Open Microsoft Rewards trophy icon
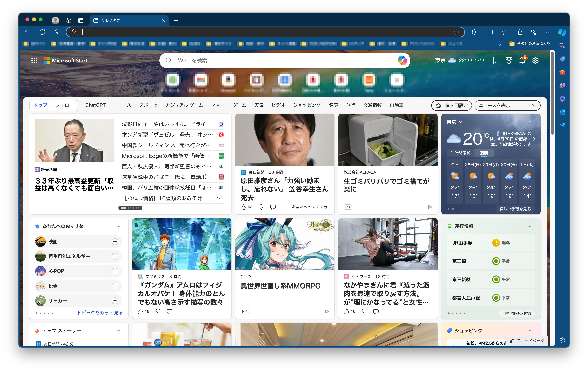This screenshot has width=588, height=372. pyautogui.click(x=509, y=60)
